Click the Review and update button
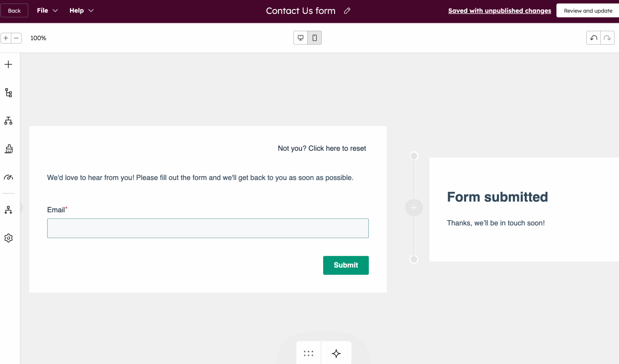This screenshot has width=619, height=364. tap(588, 10)
